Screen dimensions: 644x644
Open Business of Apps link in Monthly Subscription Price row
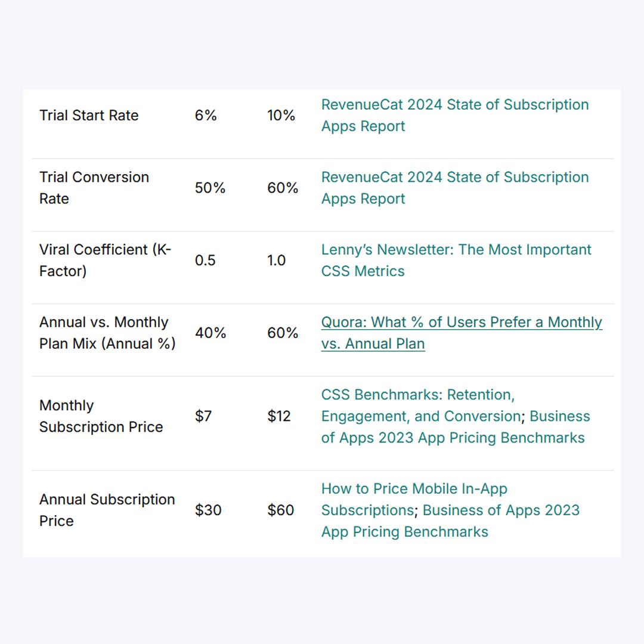[456, 427]
